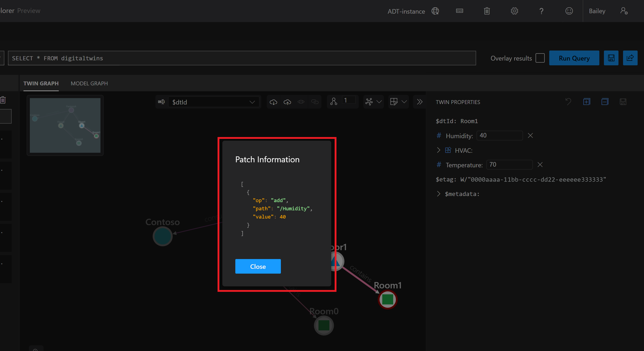
Task: Click the Run Query button
Action: pos(574,58)
